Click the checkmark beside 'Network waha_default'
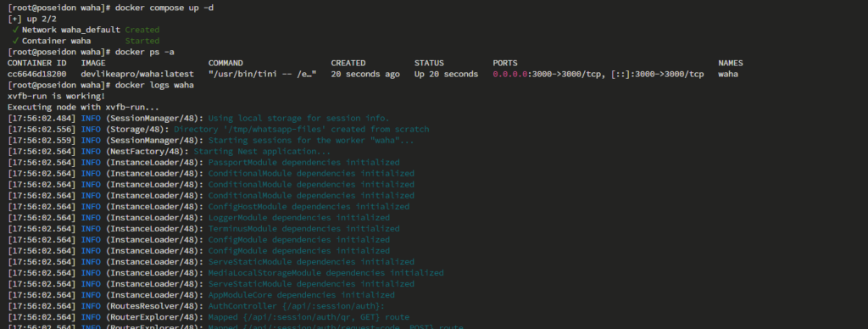 tap(15, 30)
